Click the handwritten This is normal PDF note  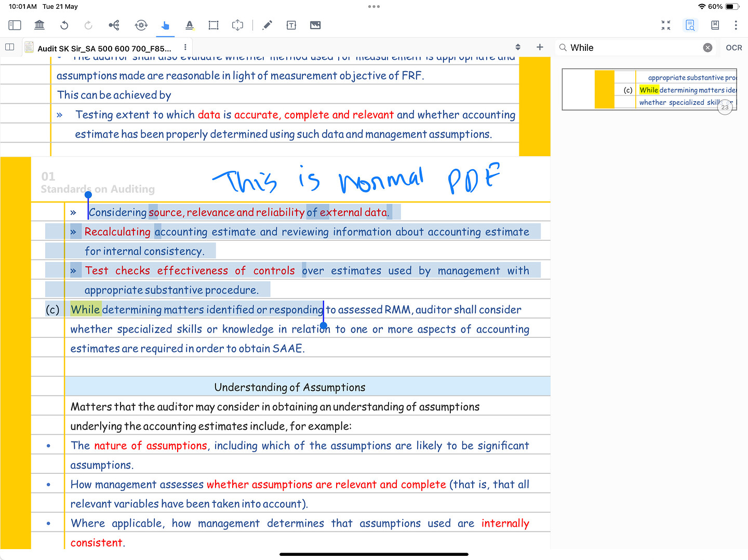point(356,178)
